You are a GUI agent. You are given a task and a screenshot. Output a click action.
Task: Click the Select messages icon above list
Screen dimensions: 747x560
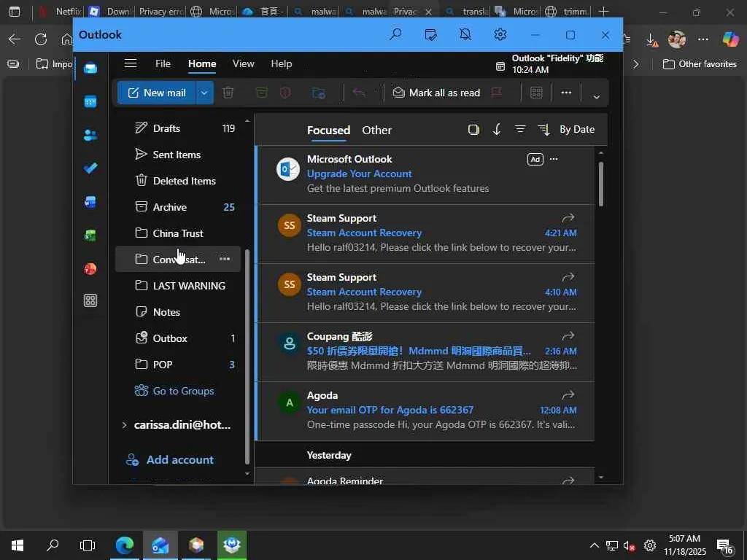473,130
